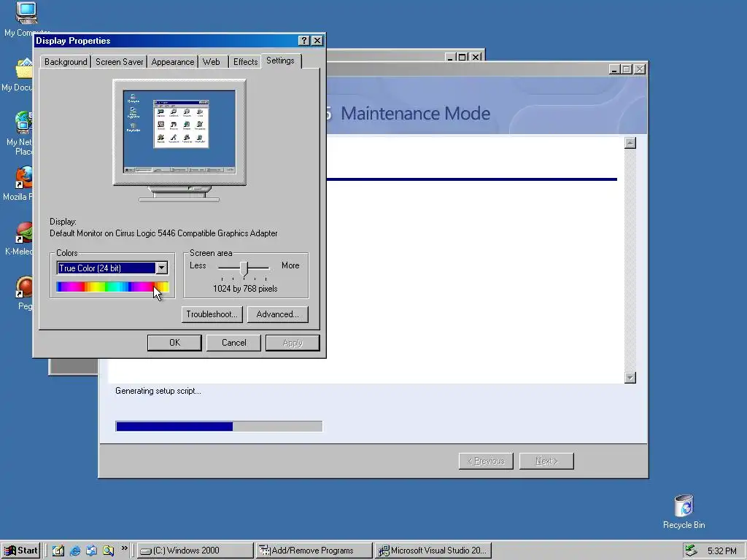This screenshot has width=747, height=560.
Task: Close the Maintenance Mode setup window
Action: [640, 69]
